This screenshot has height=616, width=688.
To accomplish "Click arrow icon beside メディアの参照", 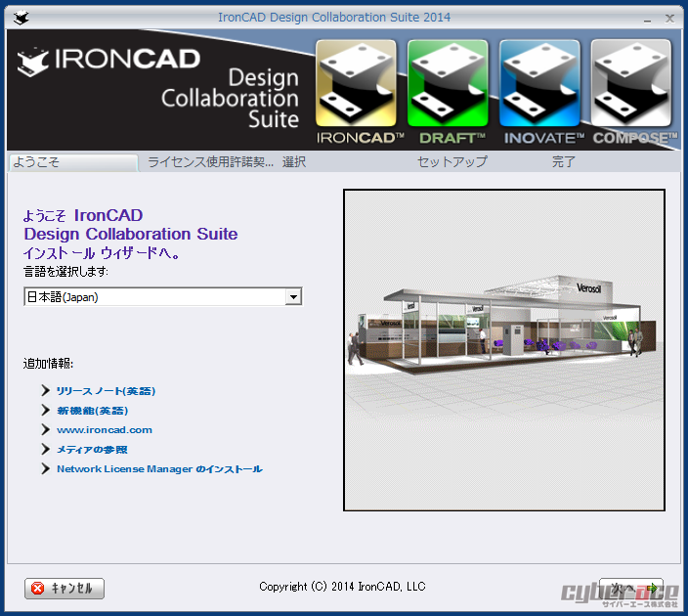I will tap(46, 449).
